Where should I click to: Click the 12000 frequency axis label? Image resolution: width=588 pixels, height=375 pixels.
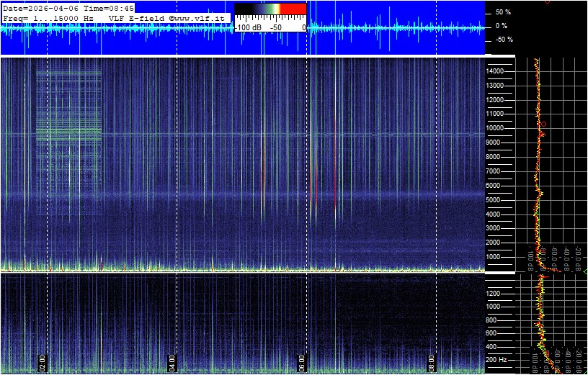coord(495,99)
